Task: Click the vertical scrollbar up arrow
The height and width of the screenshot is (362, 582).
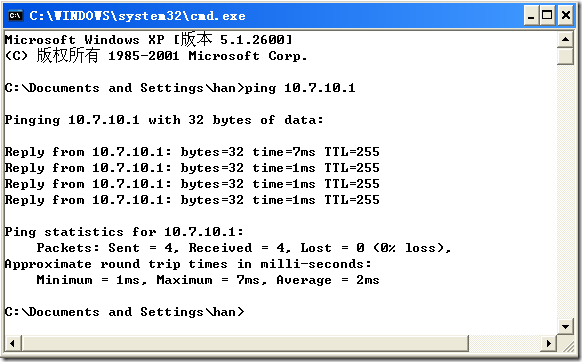Action: 565,39
